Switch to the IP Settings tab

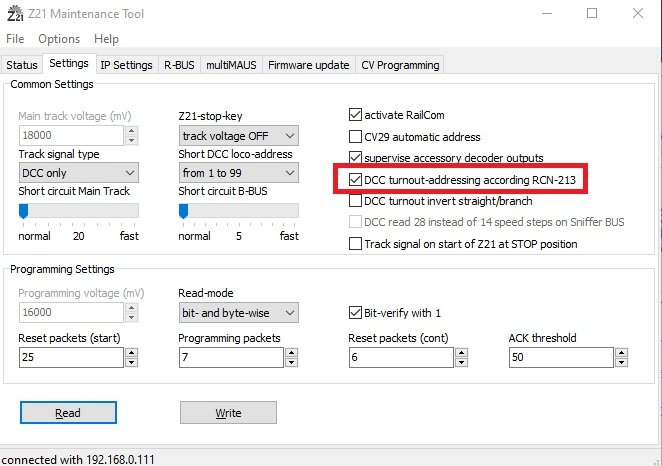(x=126, y=65)
